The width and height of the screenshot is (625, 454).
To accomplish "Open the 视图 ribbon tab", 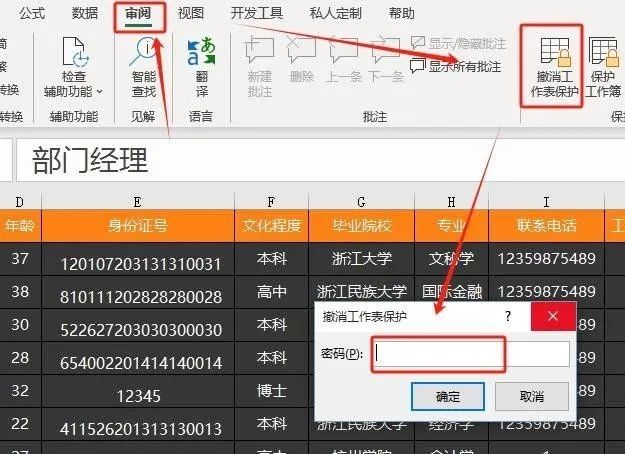I will 191,13.
